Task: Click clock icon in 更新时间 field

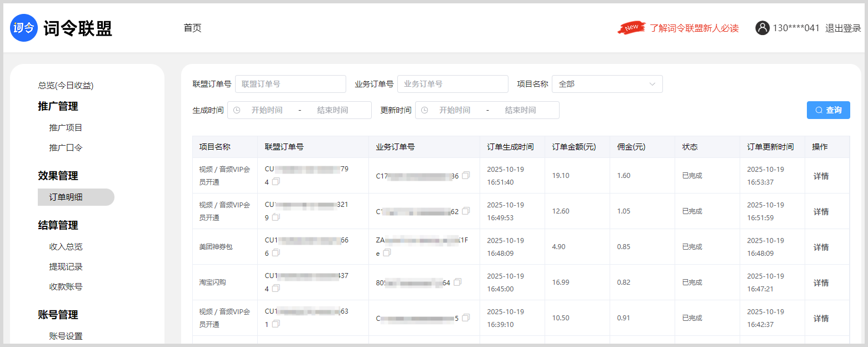Action: [x=425, y=110]
